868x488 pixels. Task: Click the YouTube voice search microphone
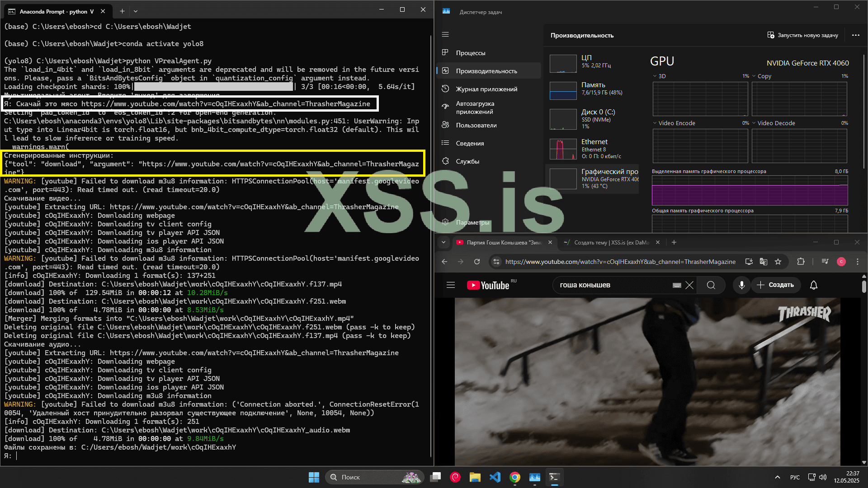pos(741,285)
